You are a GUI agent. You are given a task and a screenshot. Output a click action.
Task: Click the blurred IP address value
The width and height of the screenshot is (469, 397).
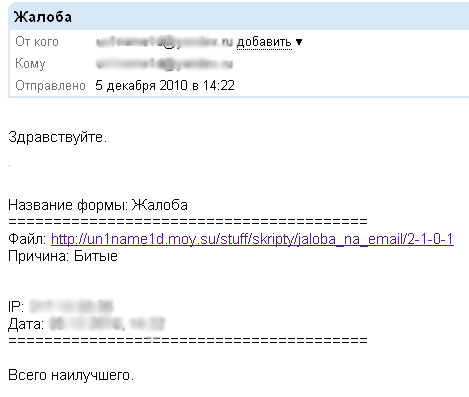71,306
